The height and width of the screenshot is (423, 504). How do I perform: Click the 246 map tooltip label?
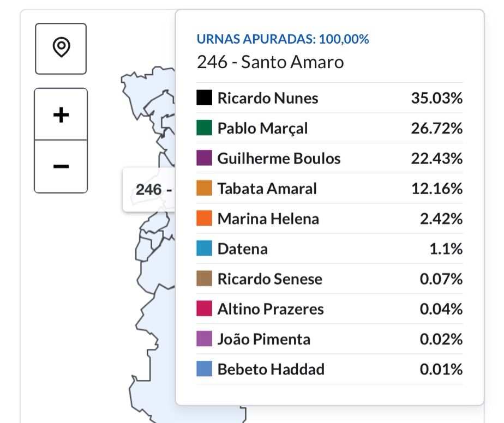coord(149,190)
